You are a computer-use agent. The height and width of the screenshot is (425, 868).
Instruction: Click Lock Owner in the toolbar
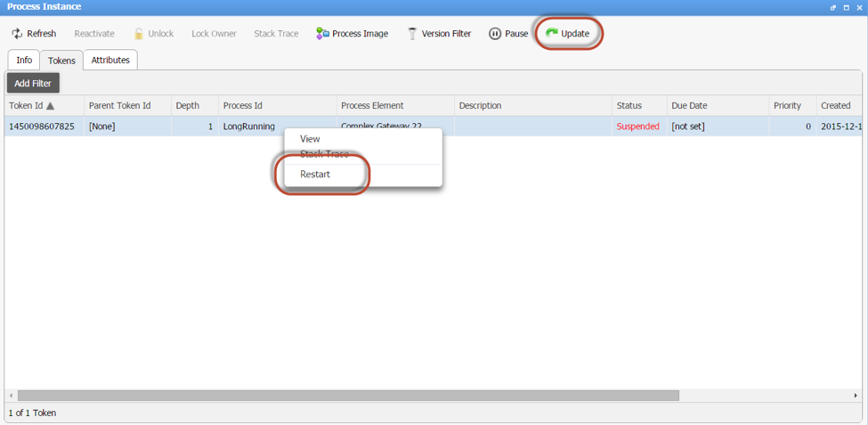[214, 34]
